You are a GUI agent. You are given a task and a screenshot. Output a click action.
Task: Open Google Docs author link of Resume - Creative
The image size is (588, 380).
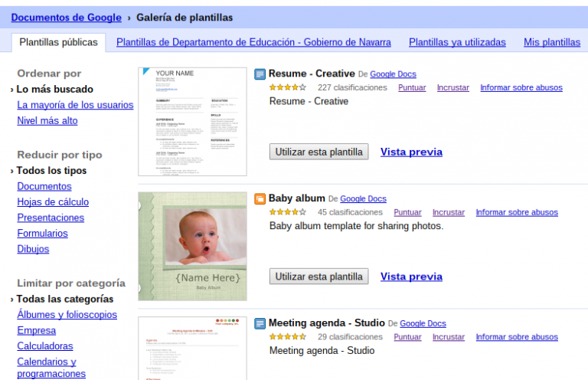[393, 74]
